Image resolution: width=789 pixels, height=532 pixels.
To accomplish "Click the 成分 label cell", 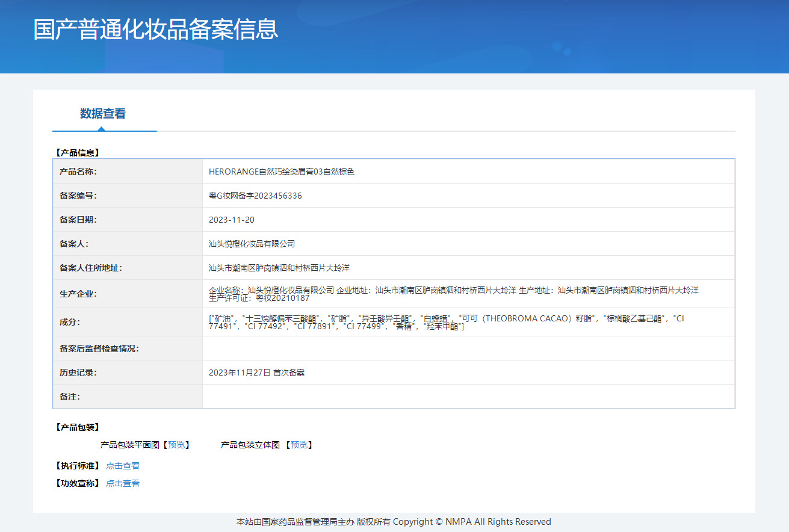I will click(128, 322).
